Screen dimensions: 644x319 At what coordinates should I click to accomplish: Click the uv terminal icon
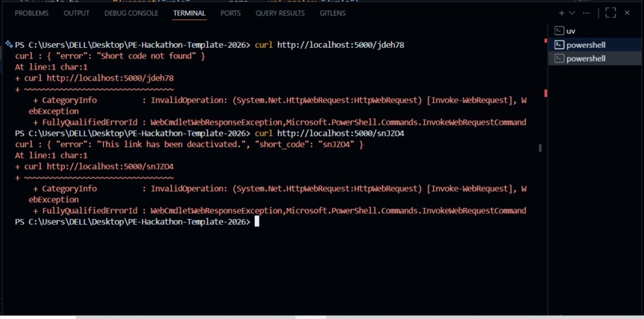tap(559, 31)
